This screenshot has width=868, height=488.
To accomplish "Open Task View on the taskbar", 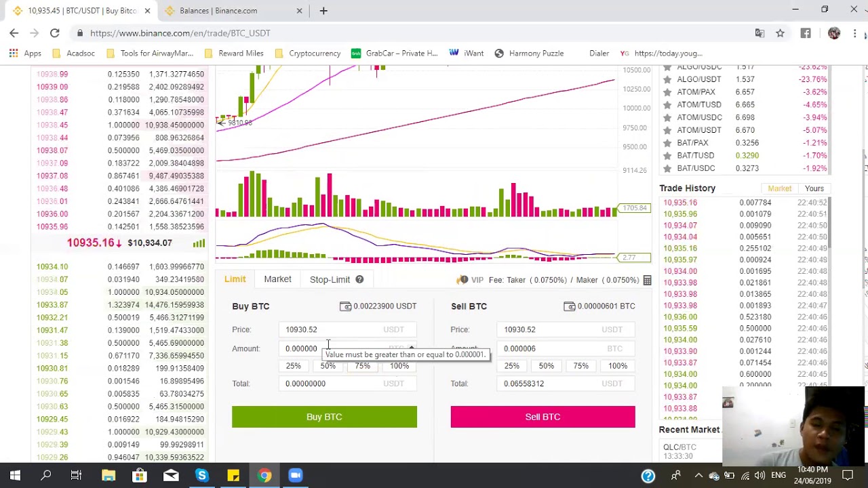I will click(x=76, y=476).
